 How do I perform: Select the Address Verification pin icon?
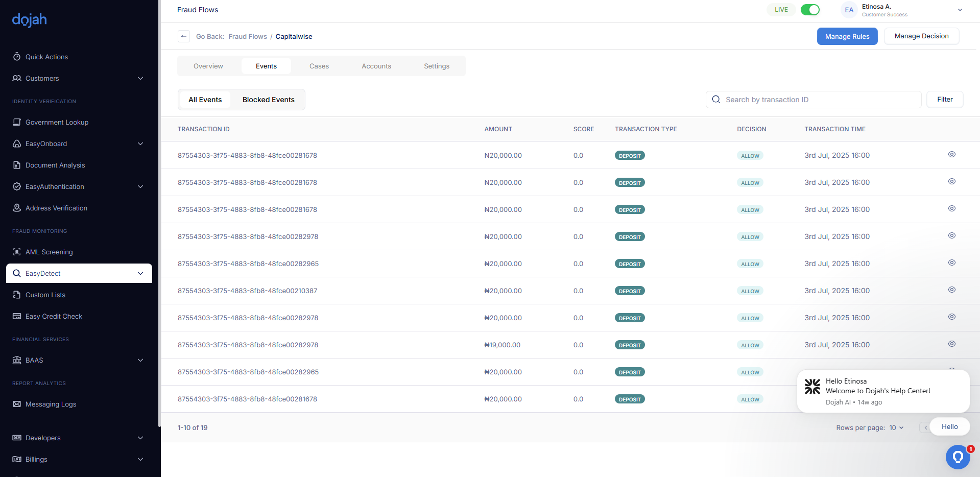17,208
